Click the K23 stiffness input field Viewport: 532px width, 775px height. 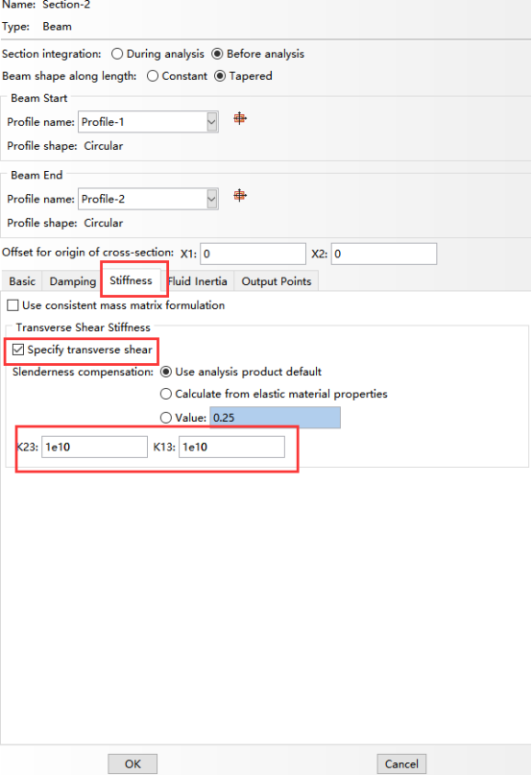pos(94,447)
